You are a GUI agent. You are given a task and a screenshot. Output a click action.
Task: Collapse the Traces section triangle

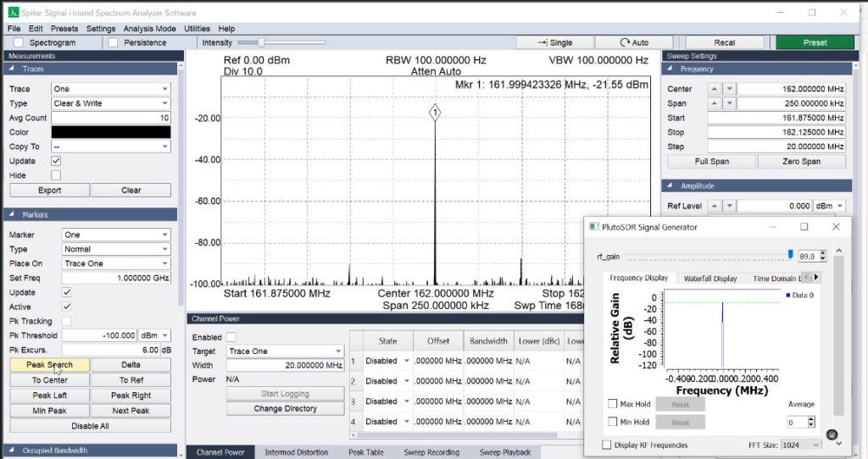pos(12,69)
